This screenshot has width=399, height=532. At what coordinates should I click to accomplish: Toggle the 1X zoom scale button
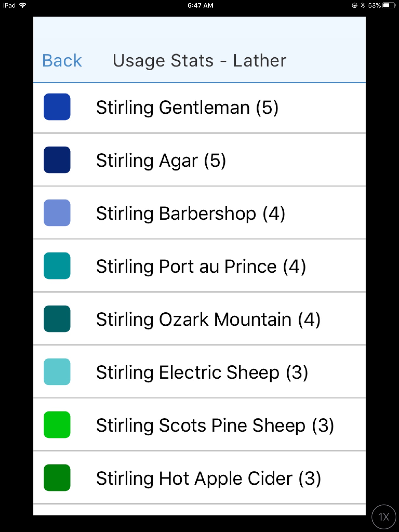click(384, 517)
